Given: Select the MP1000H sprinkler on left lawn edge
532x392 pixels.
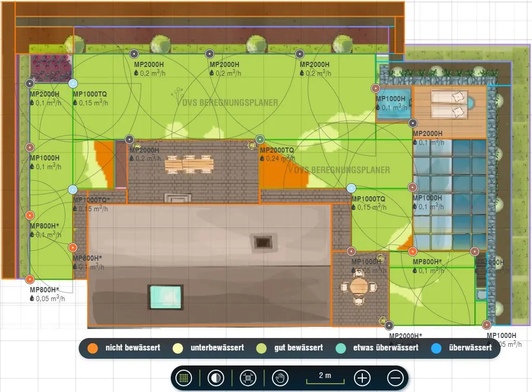Looking at the screenshot, I should pos(30,147).
